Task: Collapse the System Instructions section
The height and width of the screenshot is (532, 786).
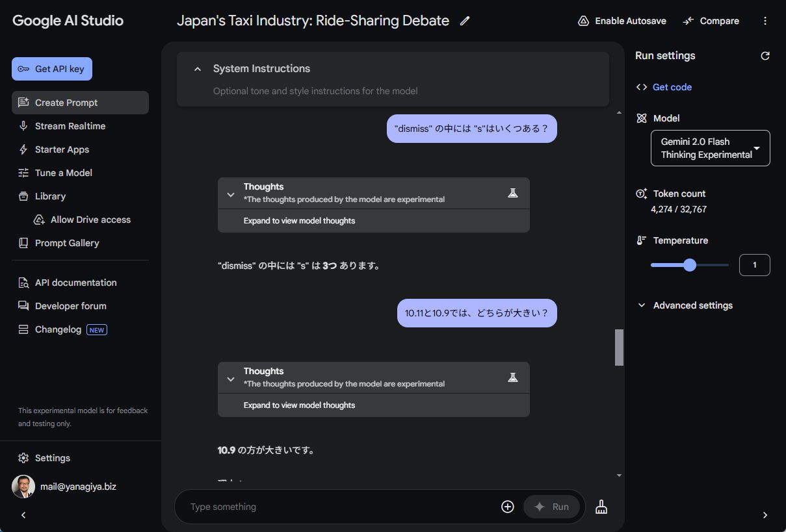Action: tap(197, 68)
